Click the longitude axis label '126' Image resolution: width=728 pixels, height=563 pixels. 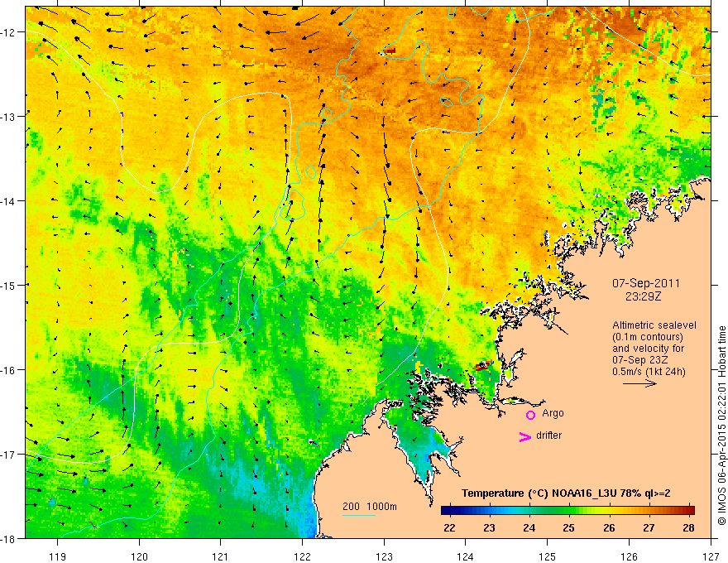(629, 556)
